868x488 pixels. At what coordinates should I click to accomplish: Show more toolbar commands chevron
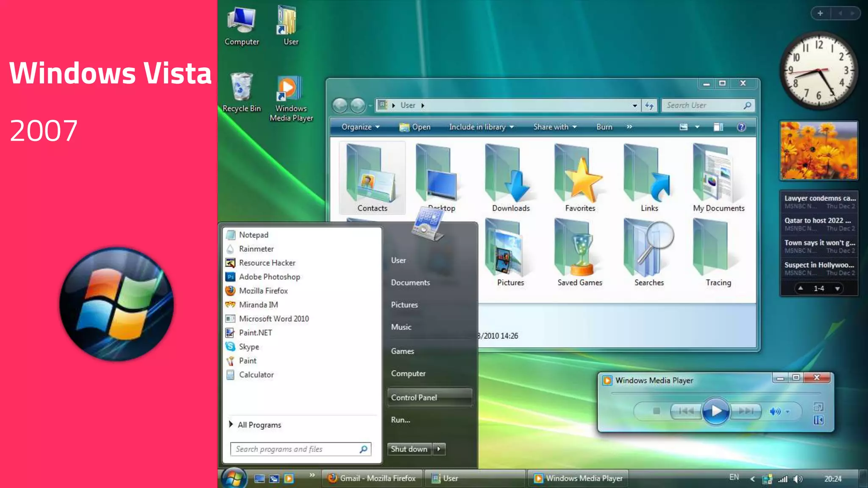pos(629,127)
